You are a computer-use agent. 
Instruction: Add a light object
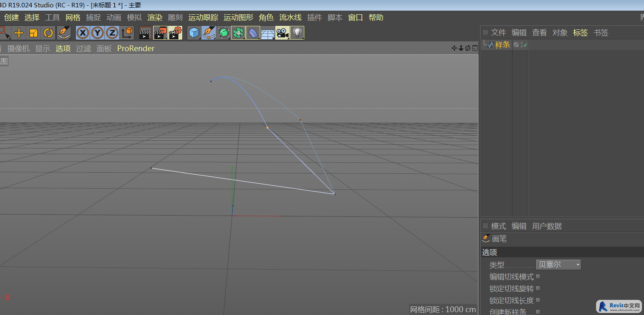click(x=297, y=33)
